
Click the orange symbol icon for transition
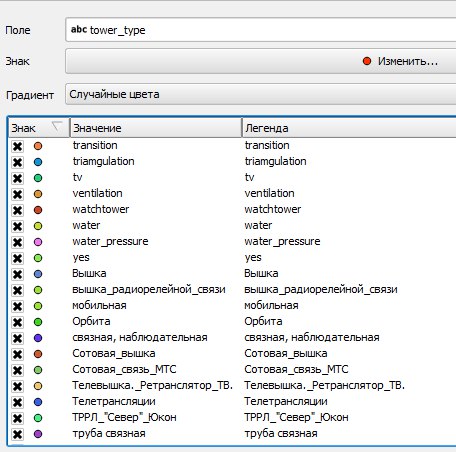pos(38,146)
